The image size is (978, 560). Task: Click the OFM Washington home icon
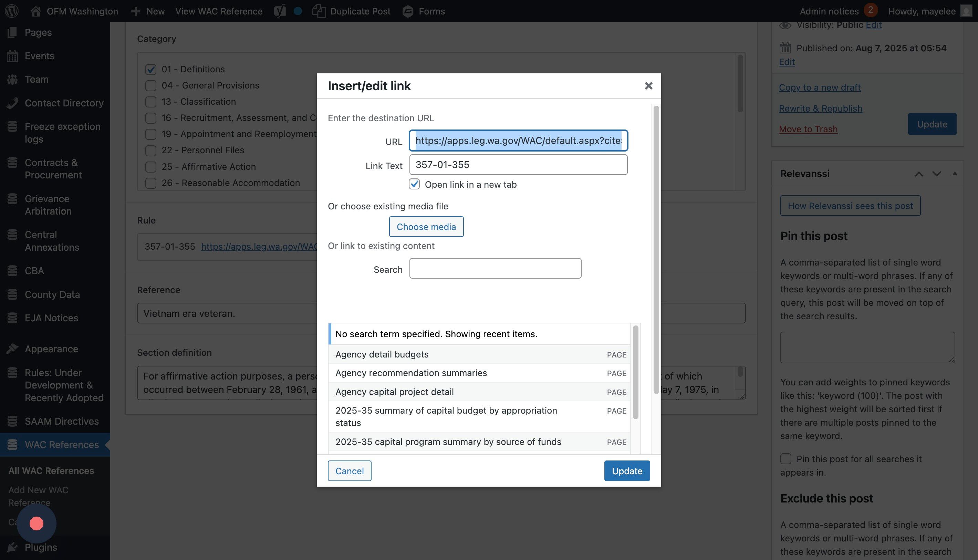click(x=36, y=11)
